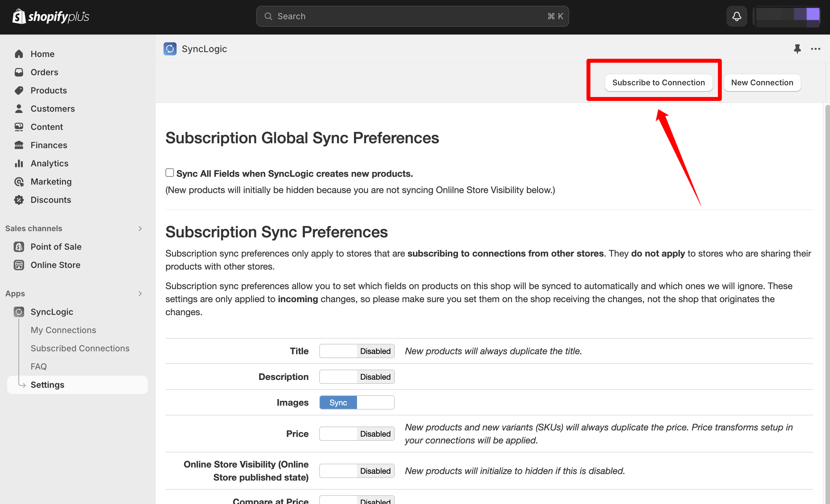Expand the Sales channels section
Screen dimensions: 830x504
140,228
